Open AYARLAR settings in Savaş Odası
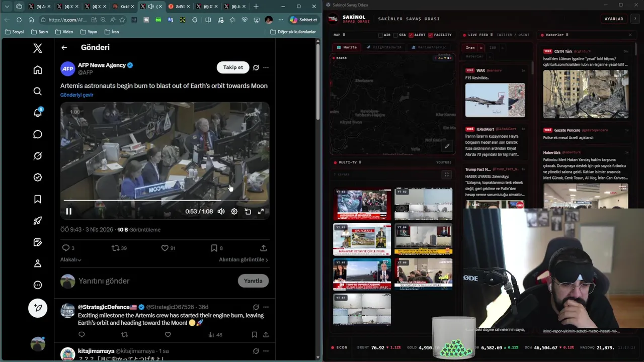 point(614,19)
